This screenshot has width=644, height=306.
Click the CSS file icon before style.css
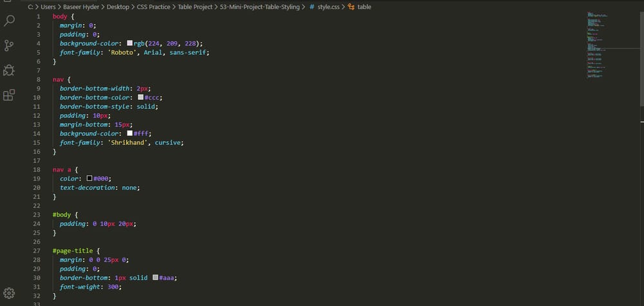point(312,7)
